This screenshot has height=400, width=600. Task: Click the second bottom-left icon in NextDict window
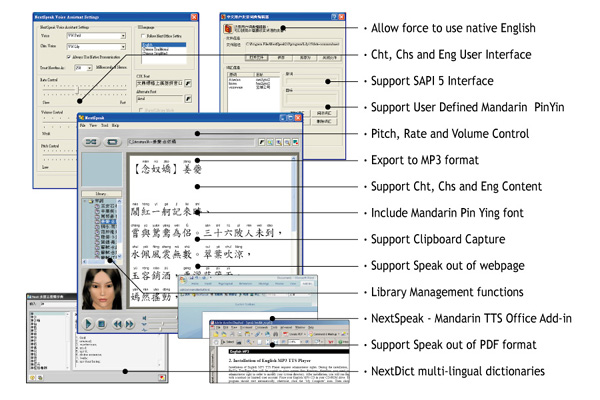39,378
